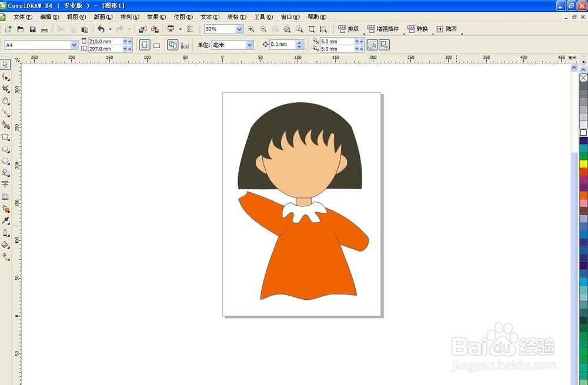Toggle draw complex objects button
Screen dimensions: 588x385
(x=384, y=45)
